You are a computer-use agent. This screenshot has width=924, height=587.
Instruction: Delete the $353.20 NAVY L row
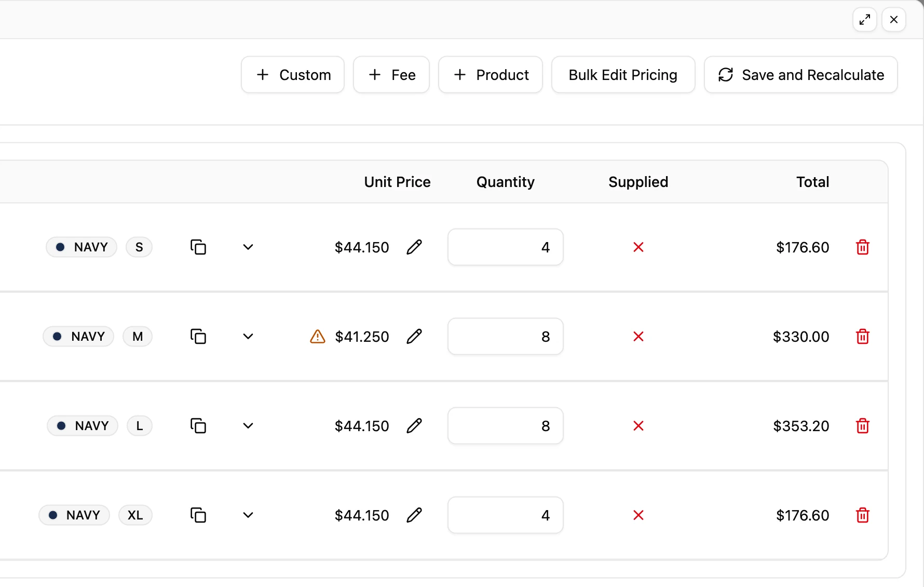[x=863, y=426]
